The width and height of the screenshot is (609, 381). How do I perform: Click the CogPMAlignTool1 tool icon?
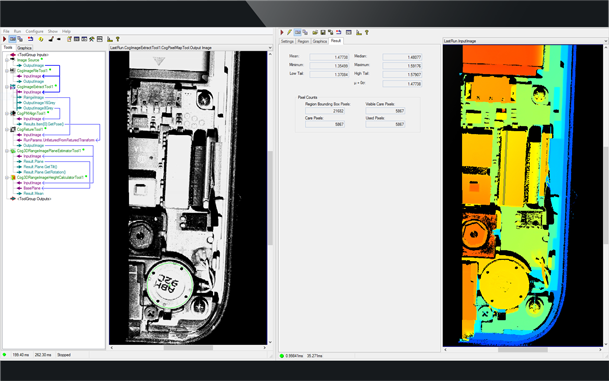click(x=13, y=113)
